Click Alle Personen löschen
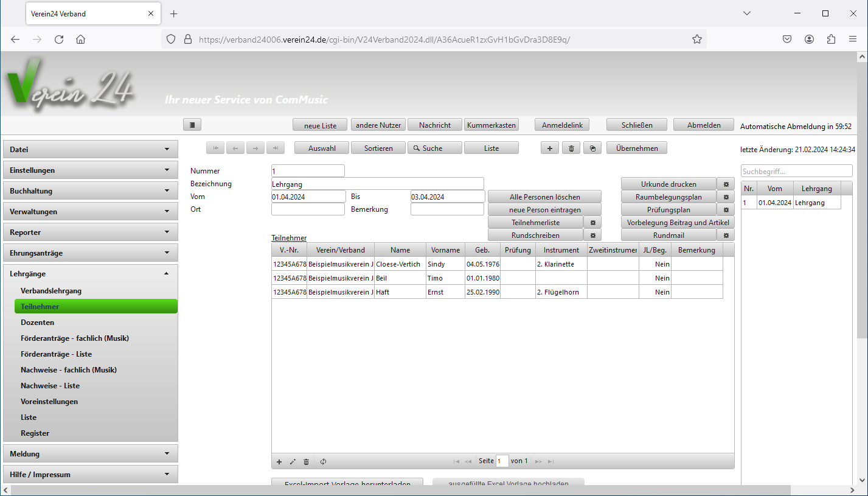The height and width of the screenshot is (496, 868). 544,197
